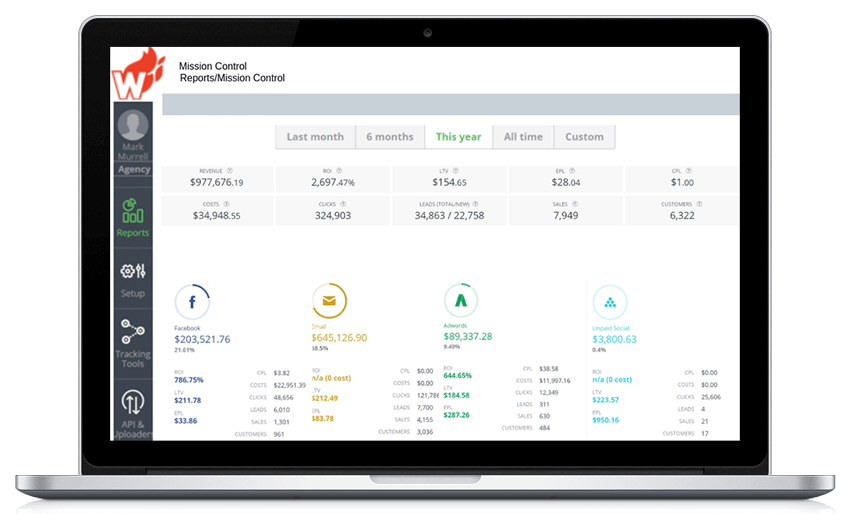This screenshot has width=850, height=514.
Task: Click Facebook ROI 786.75%
Action: [x=189, y=380]
